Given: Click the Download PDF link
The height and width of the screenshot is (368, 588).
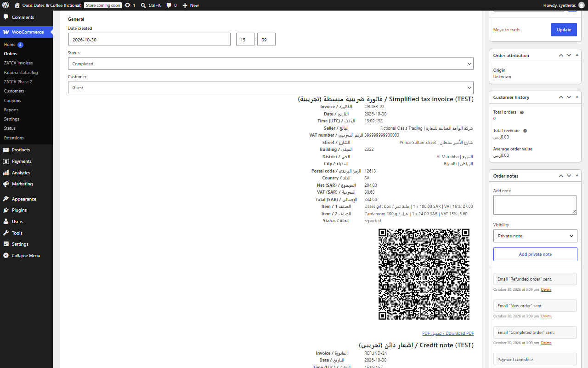Looking at the screenshot, I should click(x=448, y=333).
